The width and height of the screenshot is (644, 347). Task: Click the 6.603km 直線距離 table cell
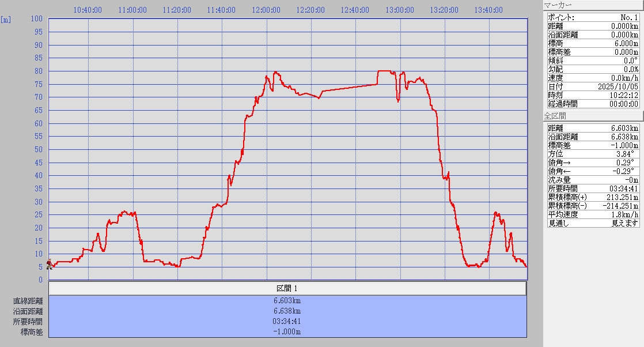pos(287,300)
